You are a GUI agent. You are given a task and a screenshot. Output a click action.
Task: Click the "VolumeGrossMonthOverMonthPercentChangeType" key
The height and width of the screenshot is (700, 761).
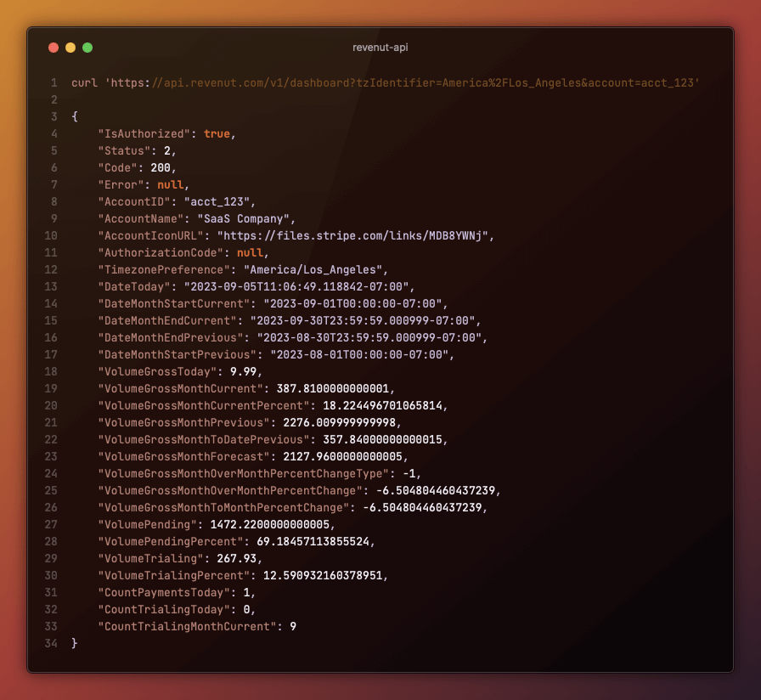click(243, 474)
